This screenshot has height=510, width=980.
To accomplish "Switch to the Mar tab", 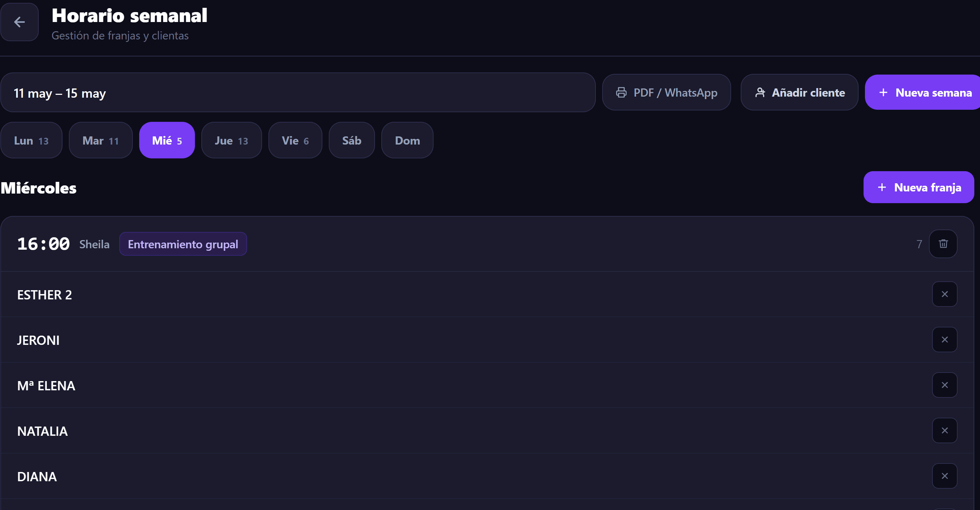I will pos(100,140).
